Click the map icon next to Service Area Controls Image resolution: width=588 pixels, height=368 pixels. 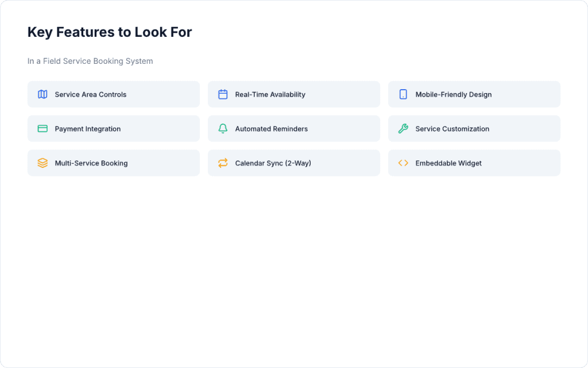point(42,94)
